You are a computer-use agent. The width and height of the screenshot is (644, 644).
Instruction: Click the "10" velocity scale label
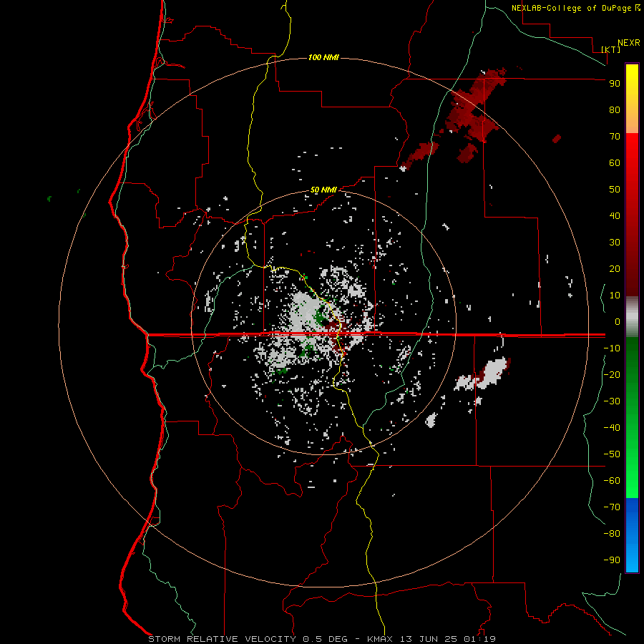615,296
